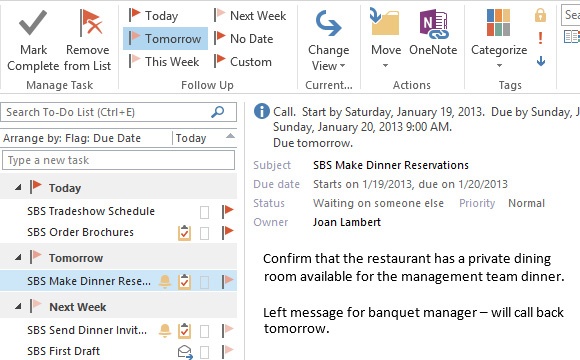Click the Waiting on someone else status

[378, 203]
